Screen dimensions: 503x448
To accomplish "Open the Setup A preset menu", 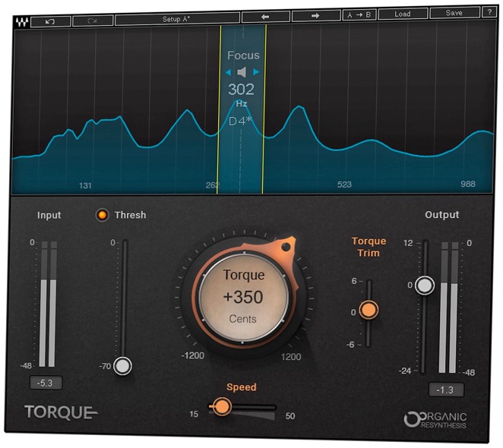I will (x=177, y=19).
